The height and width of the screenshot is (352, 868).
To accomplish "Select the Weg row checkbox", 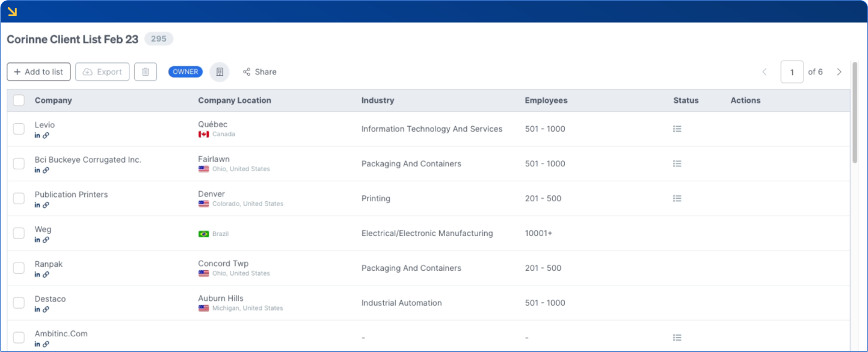I will coord(19,233).
